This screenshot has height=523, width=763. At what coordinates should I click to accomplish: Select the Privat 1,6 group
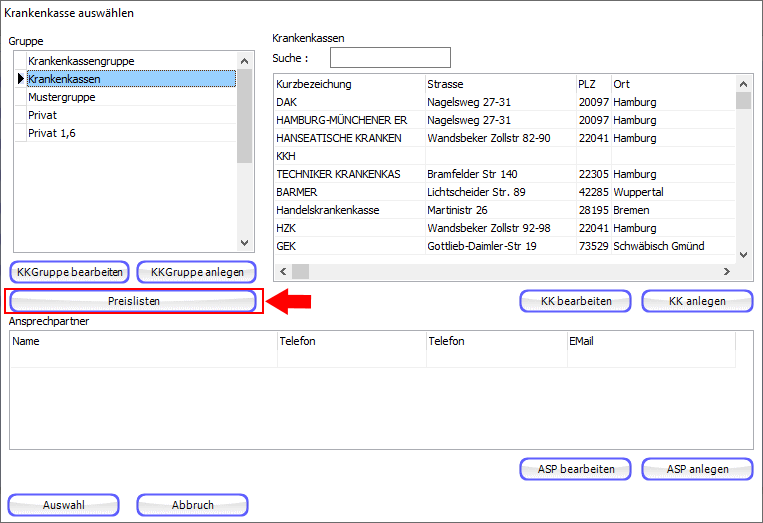click(52, 134)
